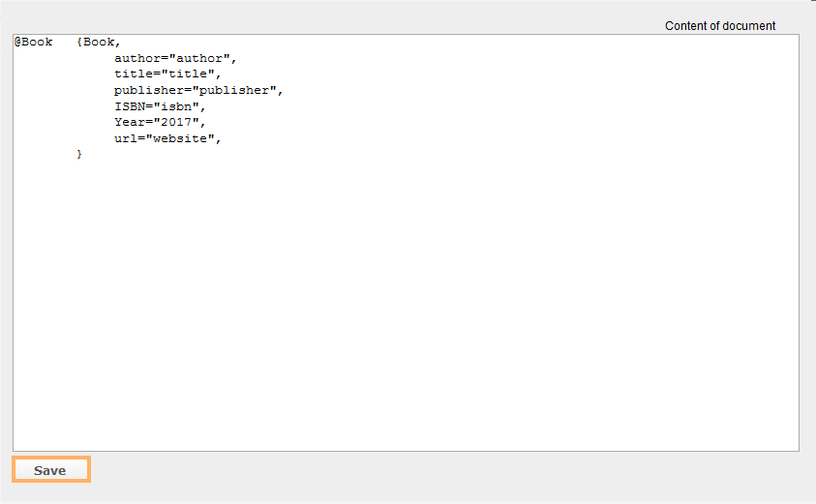Image resolution: width=816 pixels, height=504 pixels.
Task: Click the quoted "author" value
Action: coord(199,58)
